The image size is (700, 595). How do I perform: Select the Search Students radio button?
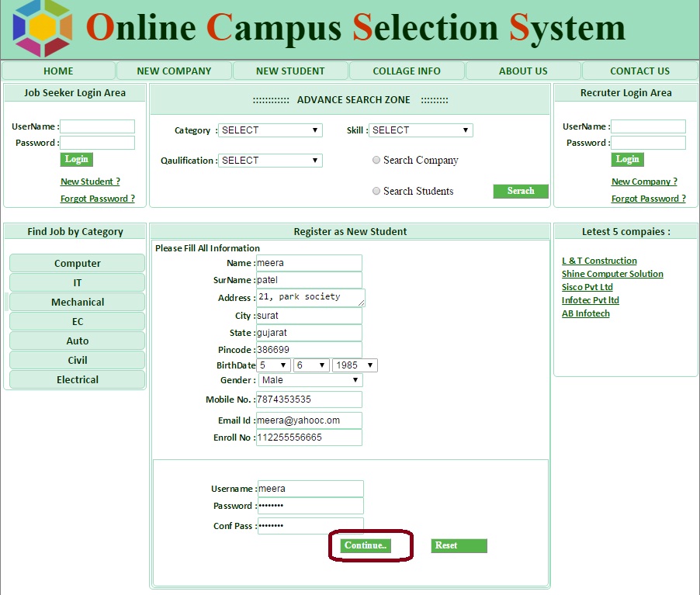(376, 191)
